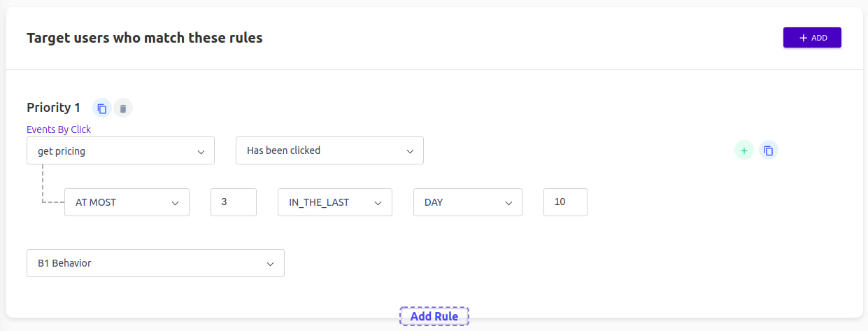Click the dashed connector line under get pricing
The width and height of the screenshot is (868, 331).
coord(42,183)
